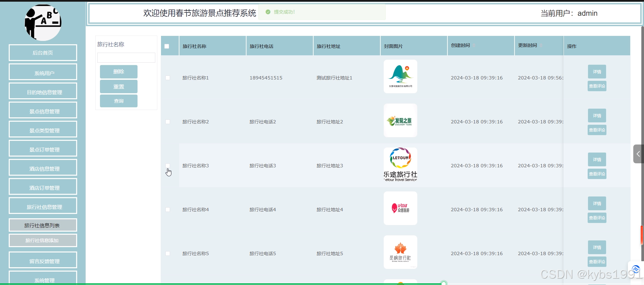Expand 酒店信息管理 menu

(43, 167)
